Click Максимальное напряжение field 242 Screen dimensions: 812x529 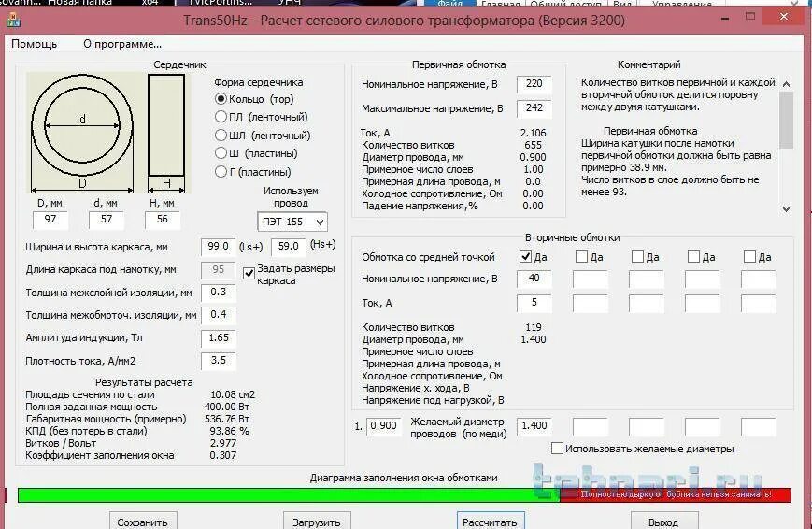(534, 108)
